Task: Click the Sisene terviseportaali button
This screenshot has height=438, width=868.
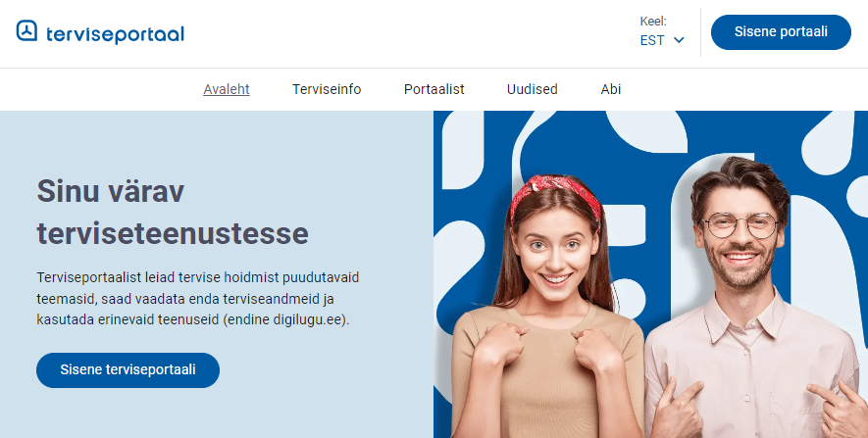Action: [x=128, y=370]
